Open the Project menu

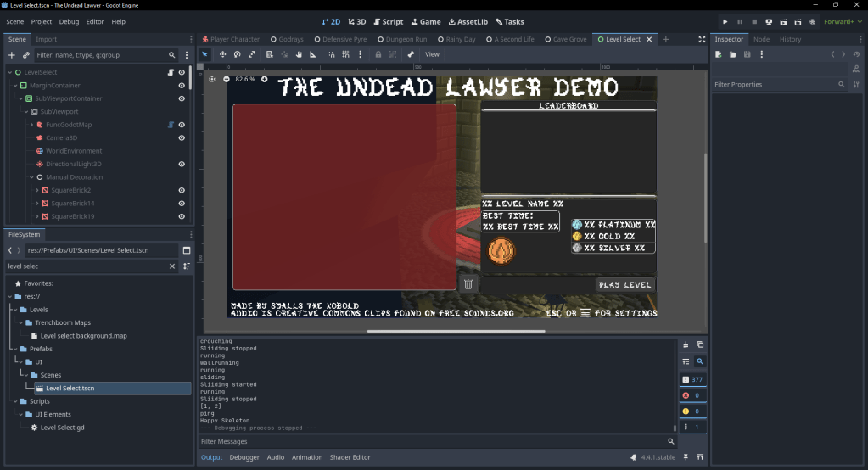tap(41, 21)
